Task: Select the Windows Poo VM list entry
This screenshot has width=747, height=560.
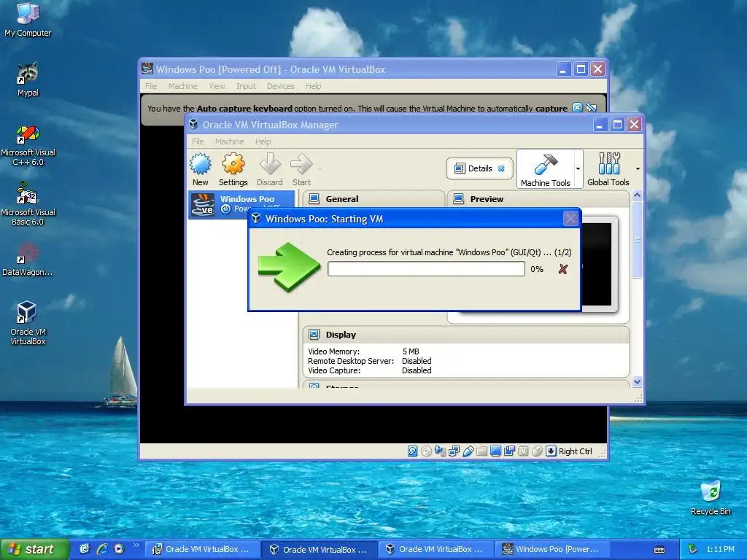Action: pos(242,204)
